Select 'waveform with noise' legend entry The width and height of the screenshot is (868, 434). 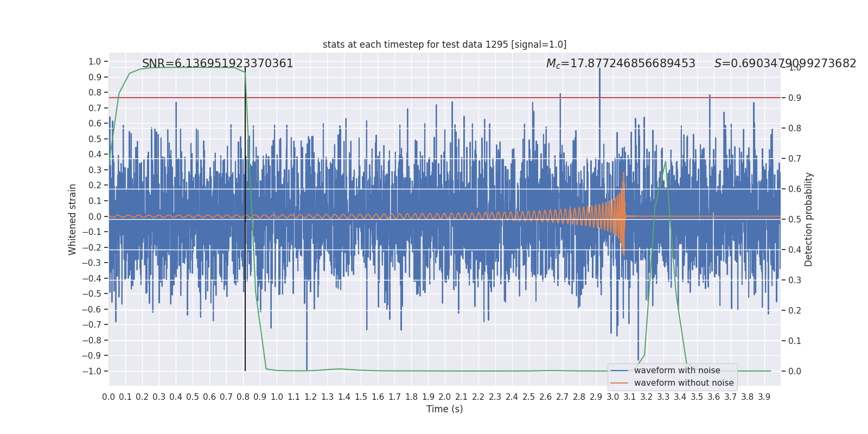tap(677, 371)
